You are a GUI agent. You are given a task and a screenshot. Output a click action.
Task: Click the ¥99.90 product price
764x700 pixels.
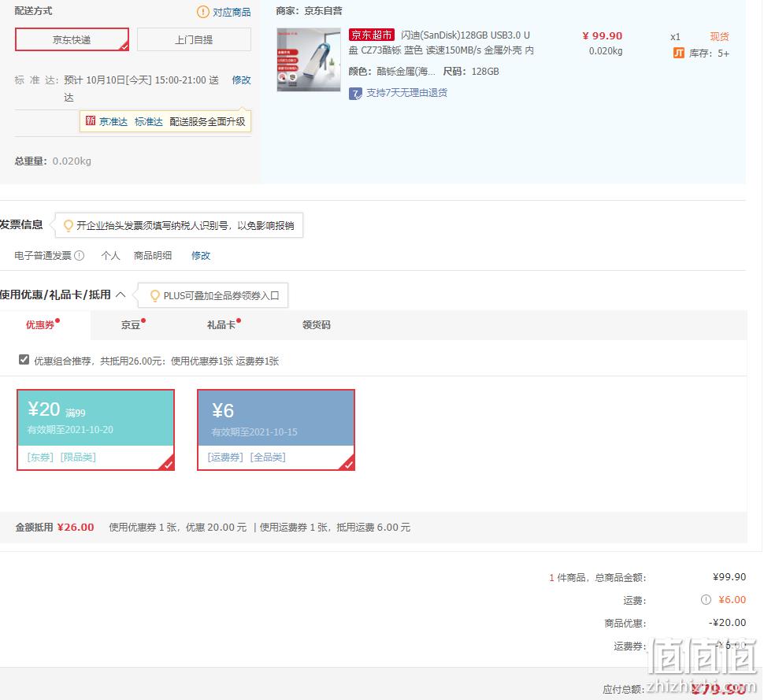(603, 35)
